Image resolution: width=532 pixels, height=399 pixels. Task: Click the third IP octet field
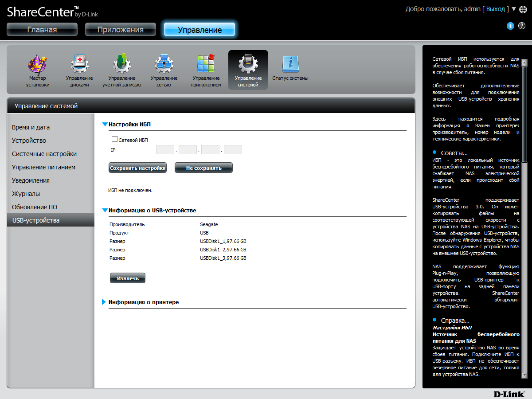(x=211, y=149)
